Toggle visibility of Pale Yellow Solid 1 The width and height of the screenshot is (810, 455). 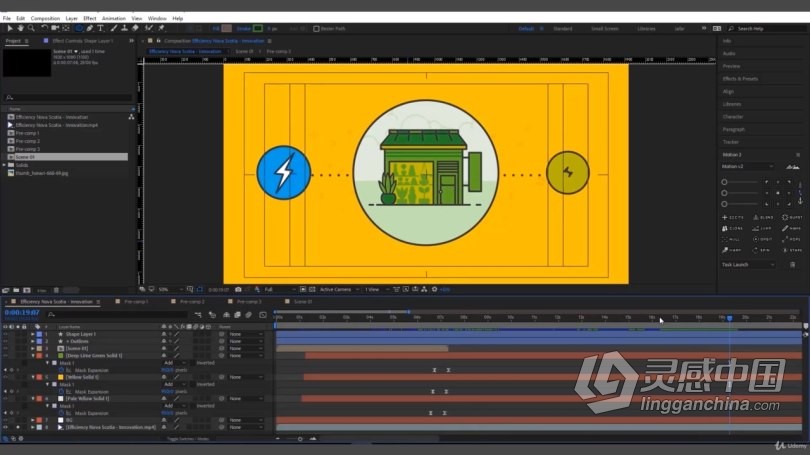tap(6, 399)
